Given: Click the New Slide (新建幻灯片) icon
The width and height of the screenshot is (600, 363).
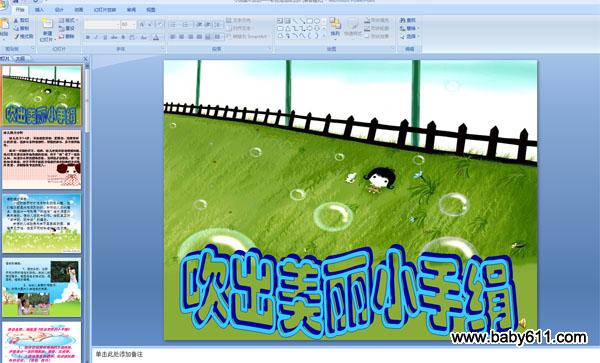Looking at the screenshot, I should [x=47, y=24].
